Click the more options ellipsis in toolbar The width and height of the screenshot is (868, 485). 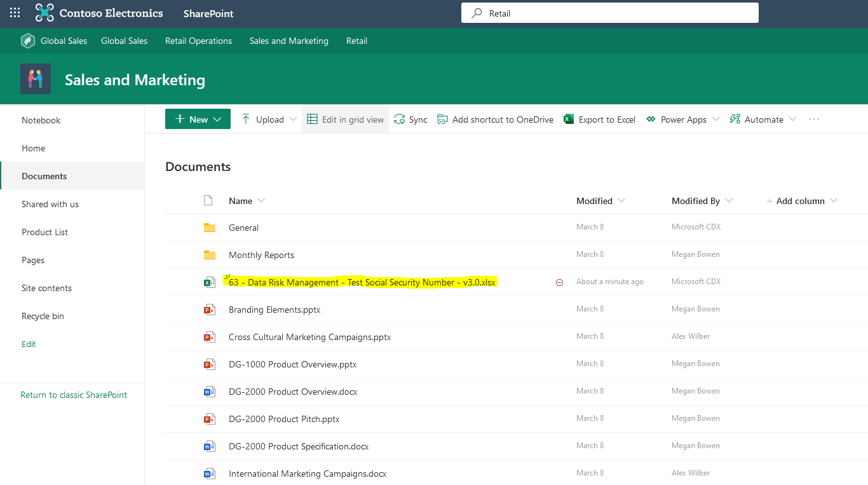(814, 120)
